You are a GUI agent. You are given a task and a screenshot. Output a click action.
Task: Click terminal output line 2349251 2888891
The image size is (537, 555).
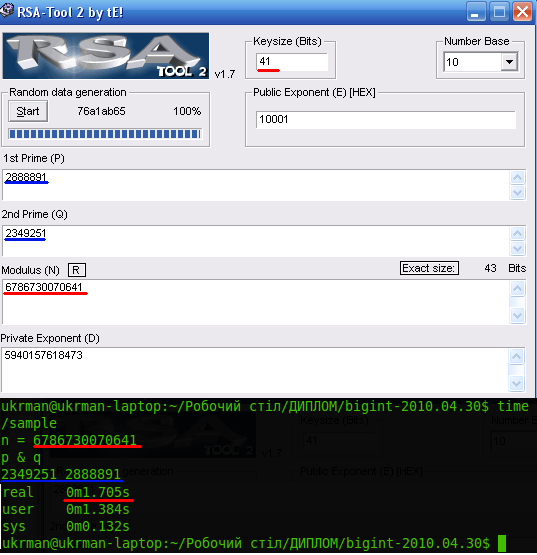(61, 474)
